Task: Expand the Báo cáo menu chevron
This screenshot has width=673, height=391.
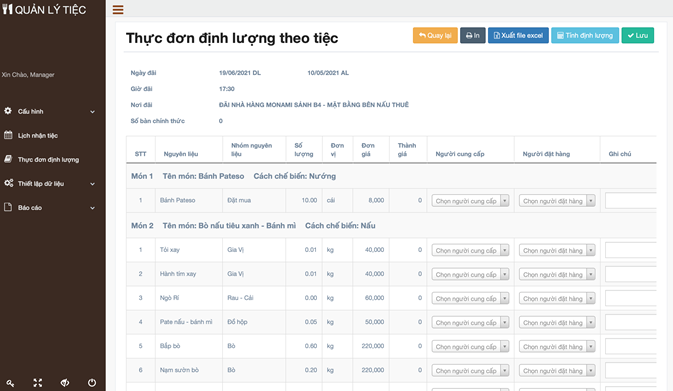Action: [92, 208]
